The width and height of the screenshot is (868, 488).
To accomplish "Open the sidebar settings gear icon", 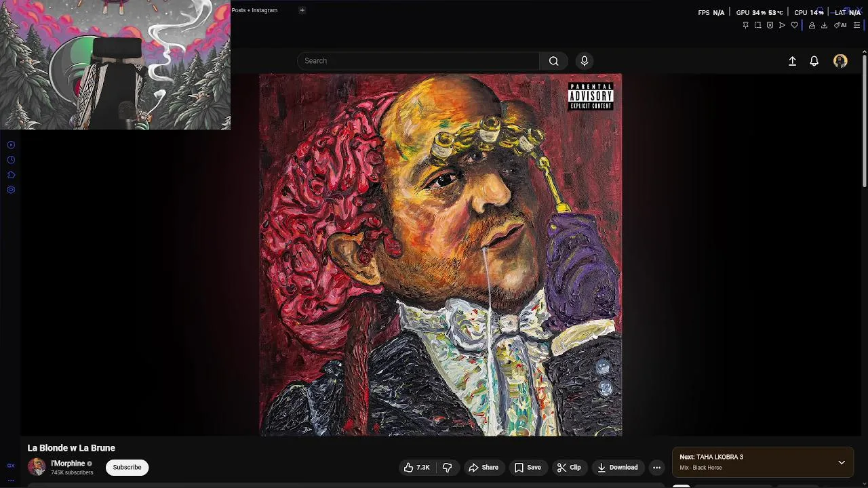I will [11, 190].
